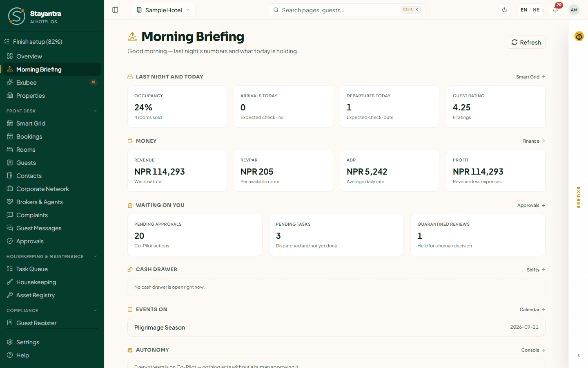Screen dimensions: 588x368
Task: Follow the Smart Grid arrow link
Action: point(530,77)
